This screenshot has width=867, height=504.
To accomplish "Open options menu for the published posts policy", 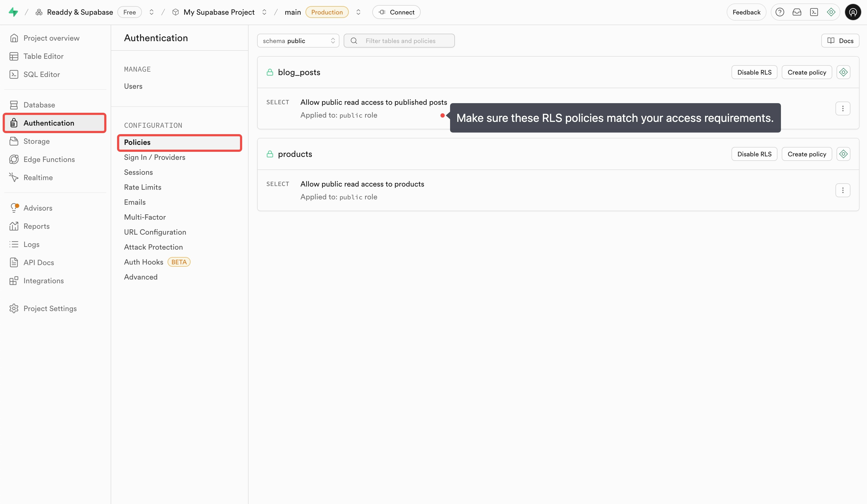I will pos(843,109).
